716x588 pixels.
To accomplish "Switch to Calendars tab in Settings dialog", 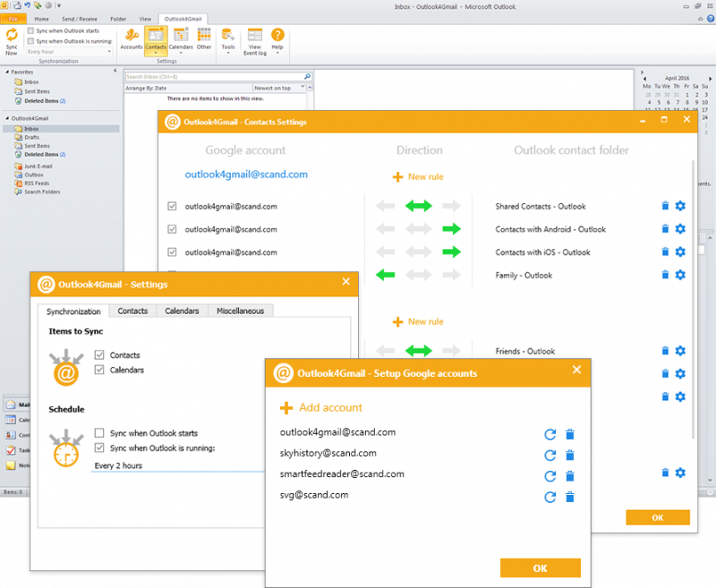I will 182,311.
